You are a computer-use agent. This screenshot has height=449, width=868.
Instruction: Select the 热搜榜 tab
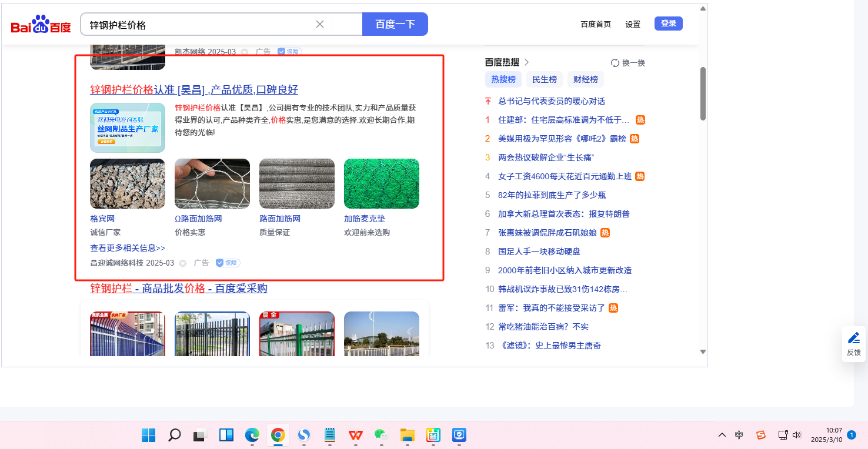pyautogui.click(x=503, y=79)
